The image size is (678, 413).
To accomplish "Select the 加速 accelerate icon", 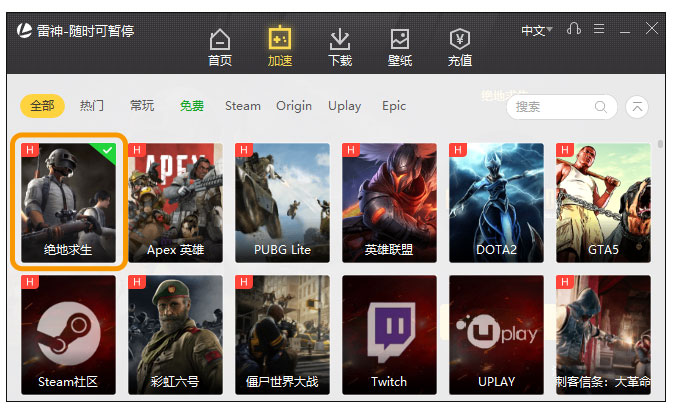I will (x=279, y=47).
